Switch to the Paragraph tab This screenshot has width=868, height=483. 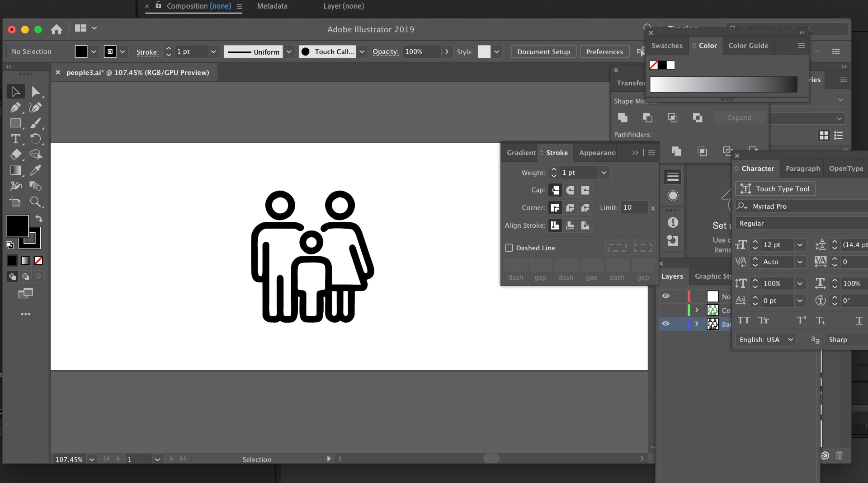[802, 169]
